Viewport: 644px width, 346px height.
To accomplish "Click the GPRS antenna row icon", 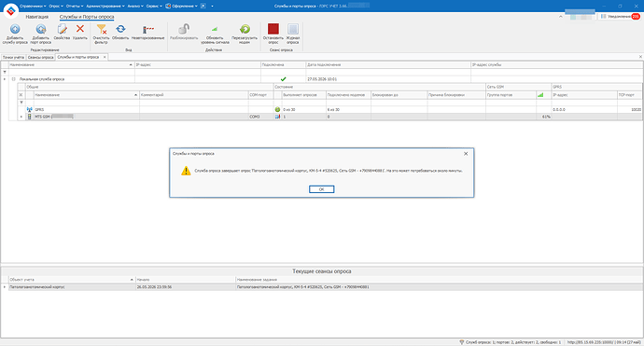I will pos(30,110).
